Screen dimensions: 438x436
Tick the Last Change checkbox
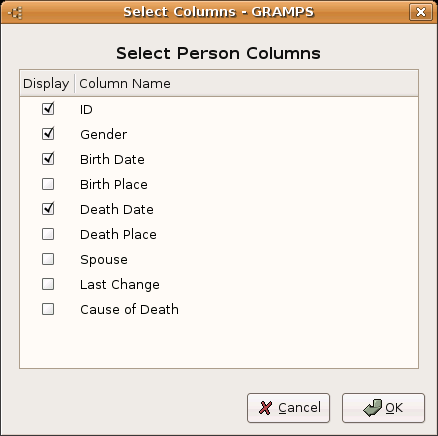pyautogui.click(x=48, y=284)
